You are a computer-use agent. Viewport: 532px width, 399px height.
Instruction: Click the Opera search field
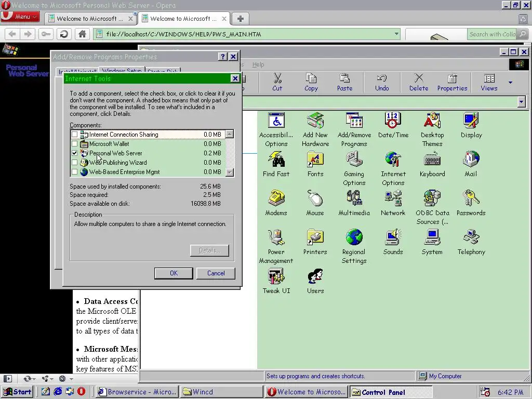tap(492, 34)
